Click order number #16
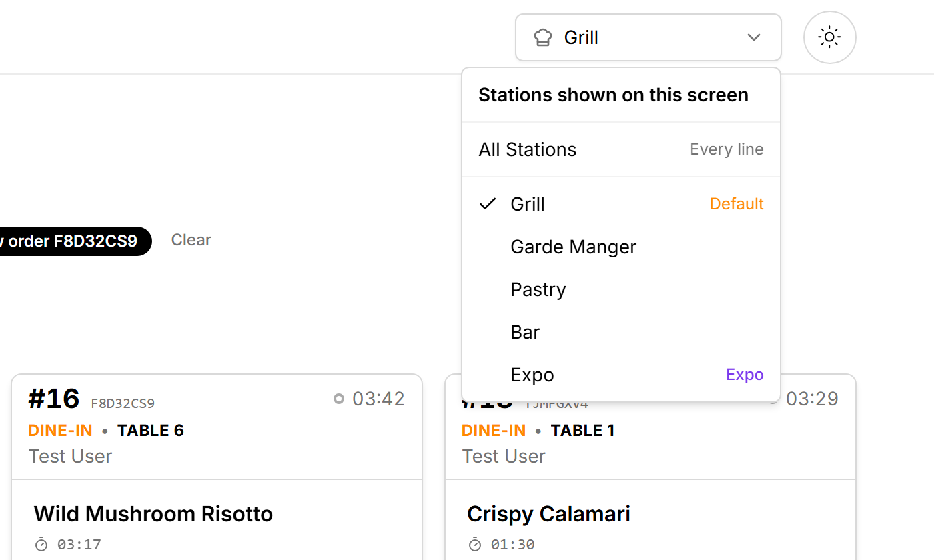The width and height of the screenshot is (934, 560). tap(54, 399)
